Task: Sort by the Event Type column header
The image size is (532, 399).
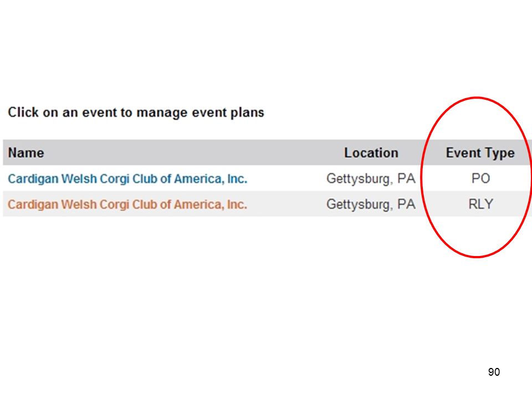Action: 480,153
